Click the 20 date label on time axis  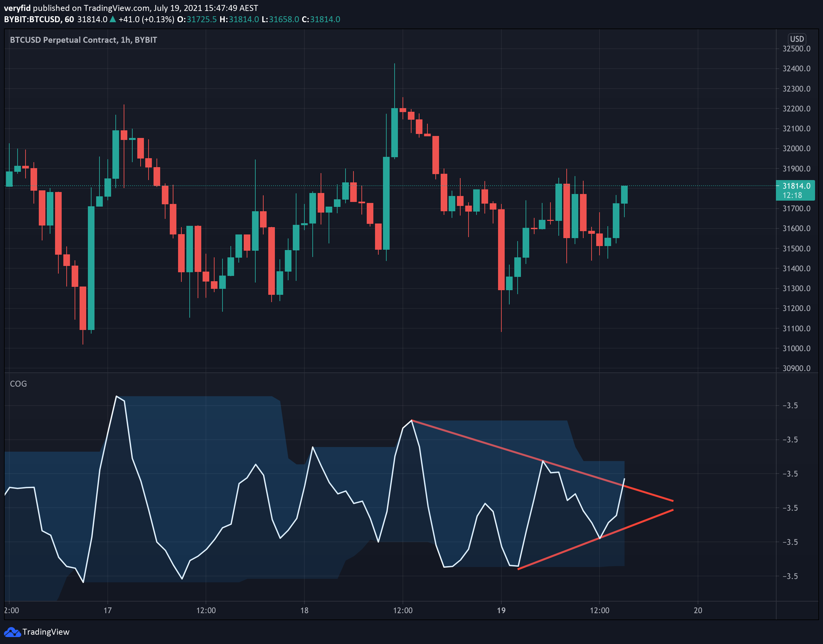(698, 611)
